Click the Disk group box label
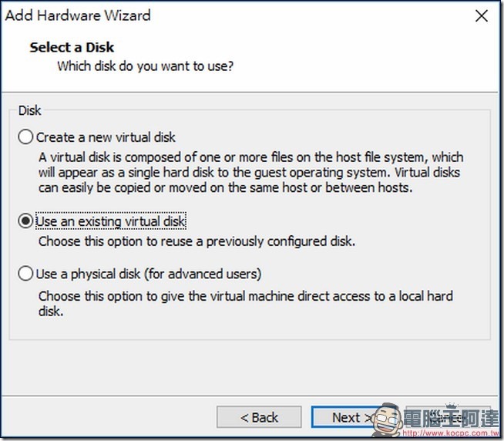 point(29,110)
